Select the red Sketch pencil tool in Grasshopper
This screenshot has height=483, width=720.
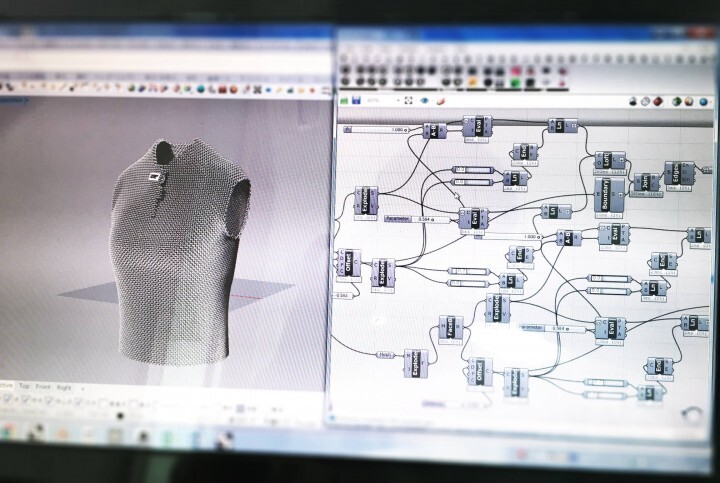pyautogui.click(x=442, y=100)
